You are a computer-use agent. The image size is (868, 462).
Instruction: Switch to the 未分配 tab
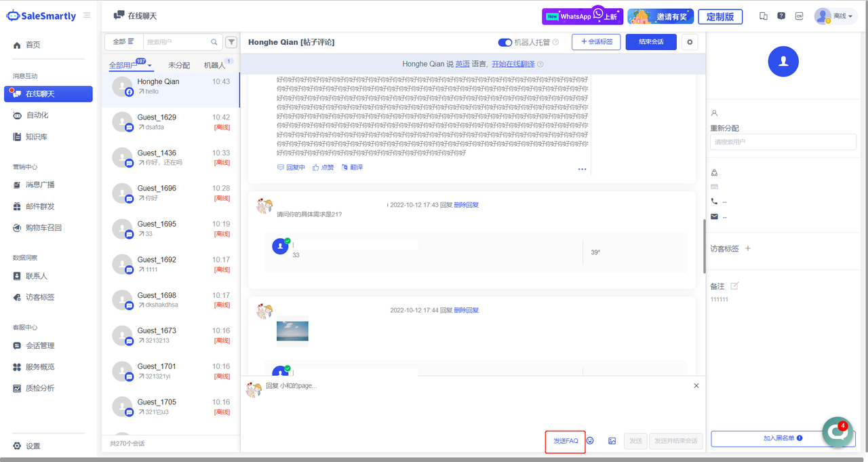[179, 66]
